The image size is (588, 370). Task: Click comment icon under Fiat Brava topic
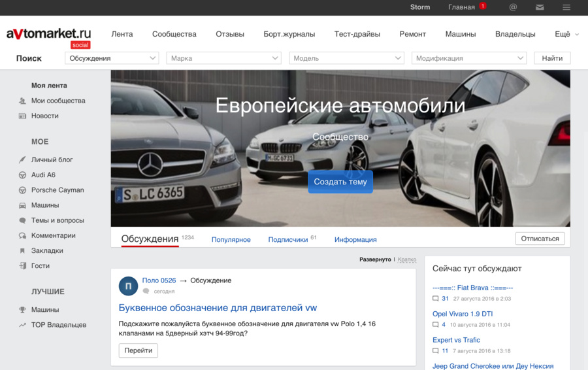coord(435,299)
